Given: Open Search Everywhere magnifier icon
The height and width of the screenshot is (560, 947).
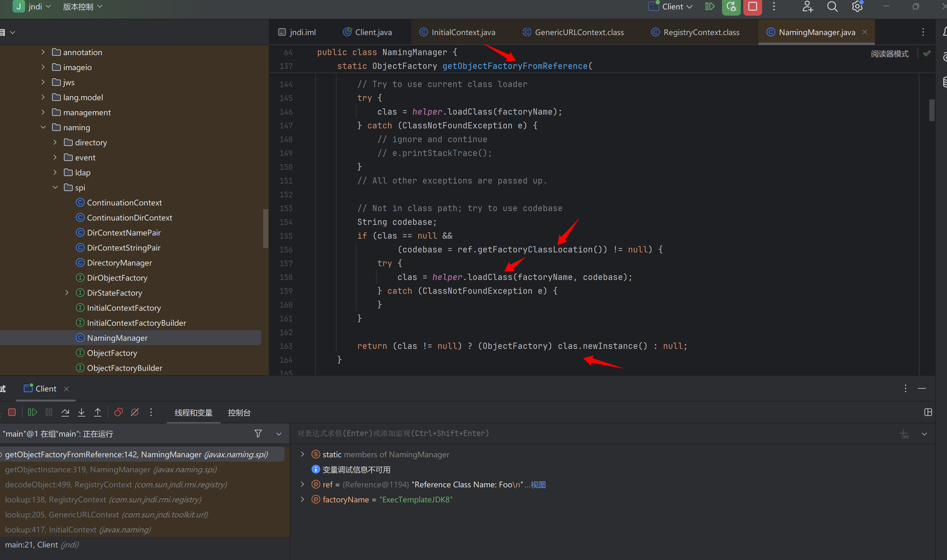Looking at the screenshot, I should coord(832,7).
